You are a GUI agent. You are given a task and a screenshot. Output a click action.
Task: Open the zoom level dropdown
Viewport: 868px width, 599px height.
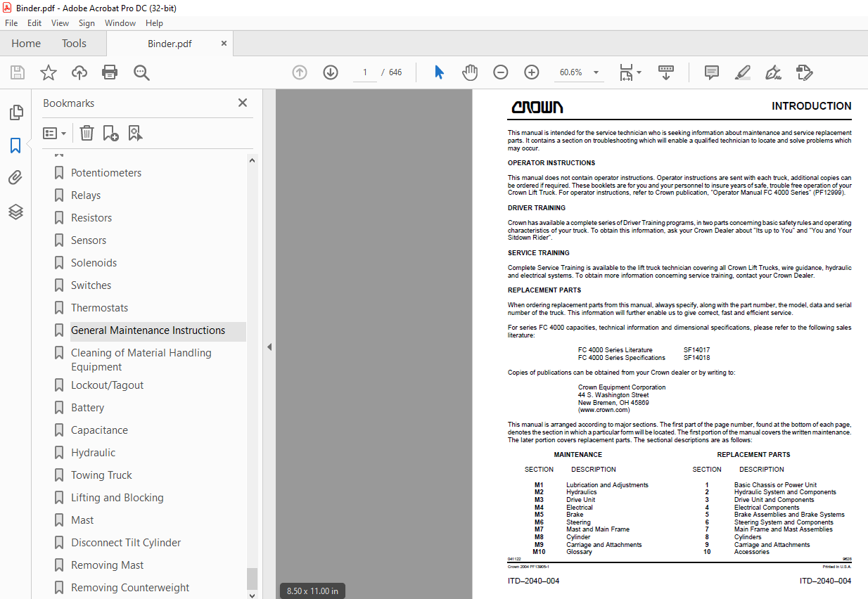click(x=596, y=72)
